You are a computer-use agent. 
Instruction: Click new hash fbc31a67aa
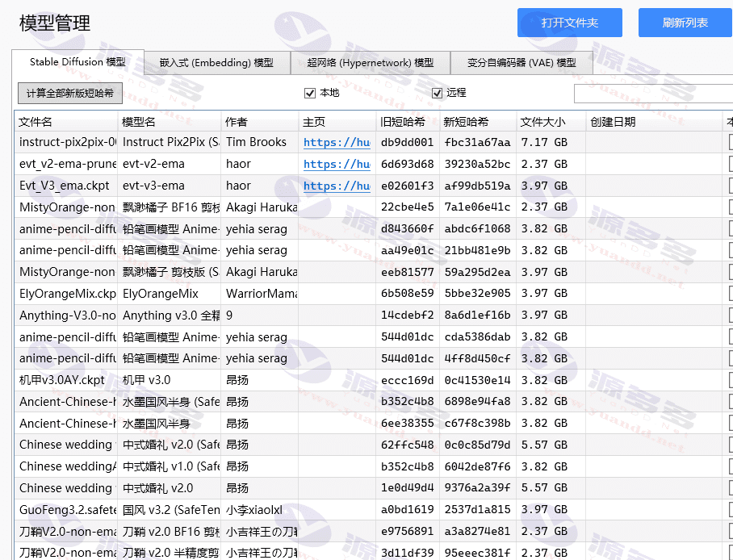click(x=478, y=142)
